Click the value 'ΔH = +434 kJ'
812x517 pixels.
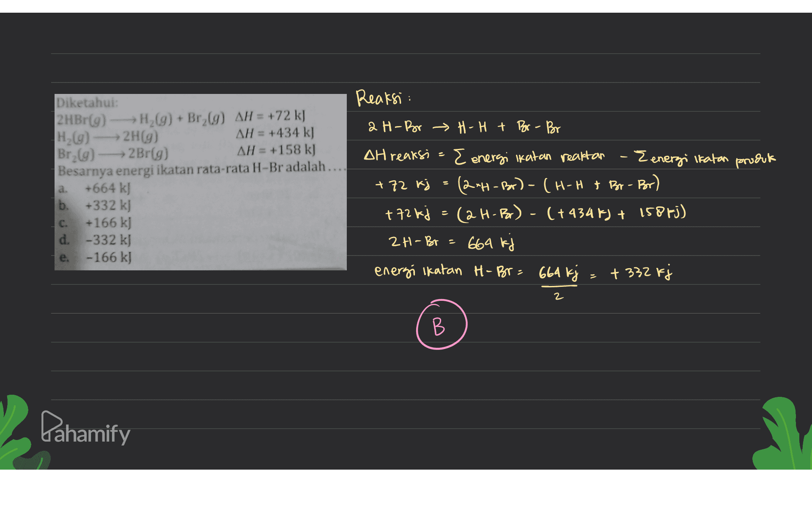coord(275,133)
